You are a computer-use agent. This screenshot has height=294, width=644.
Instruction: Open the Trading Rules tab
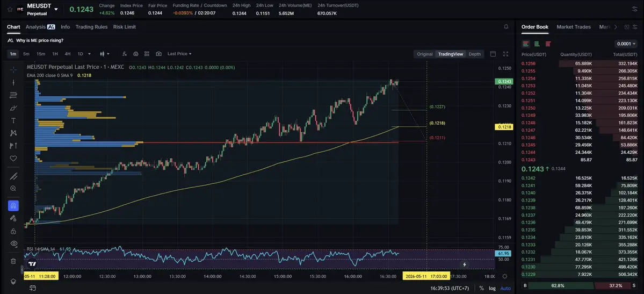coord(92,27)
